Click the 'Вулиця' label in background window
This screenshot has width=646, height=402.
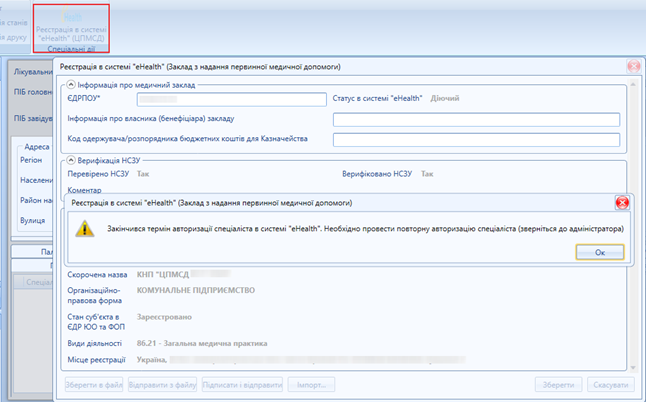(33, 220)
